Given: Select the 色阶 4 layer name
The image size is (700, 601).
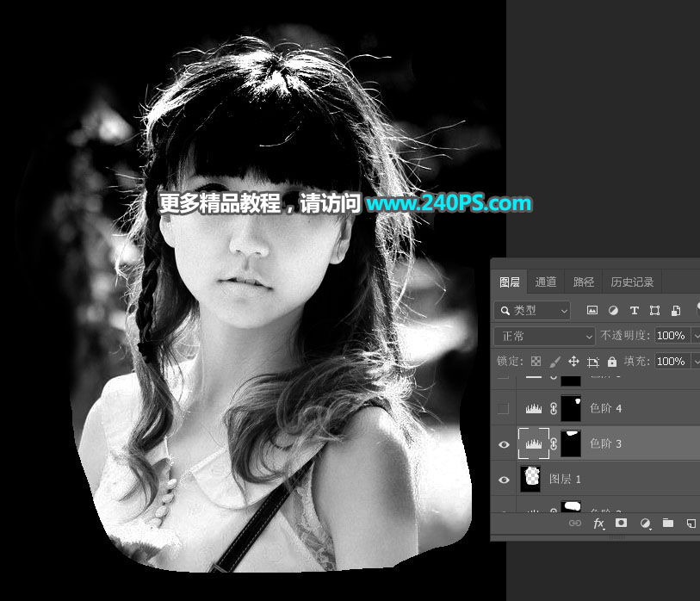Looking at the screenshot, I should [x=605, y=408].
